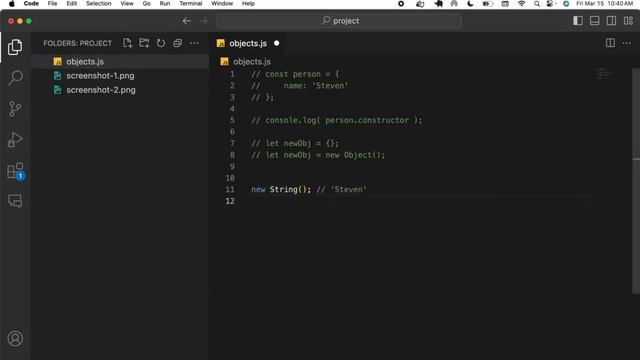Open the View menu
Viewport: 640px width, 360px height.
pyautogui.click(x=127, y=4)
